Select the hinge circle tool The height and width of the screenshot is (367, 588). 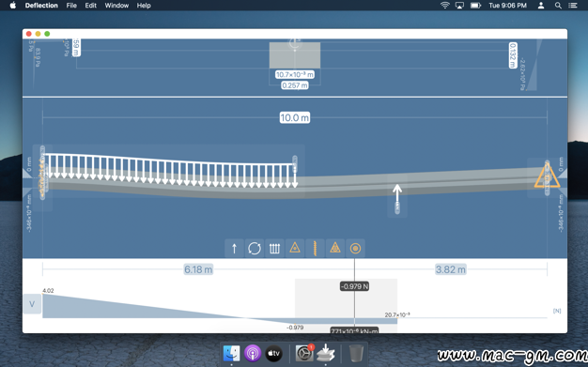[x=355, y=249]
